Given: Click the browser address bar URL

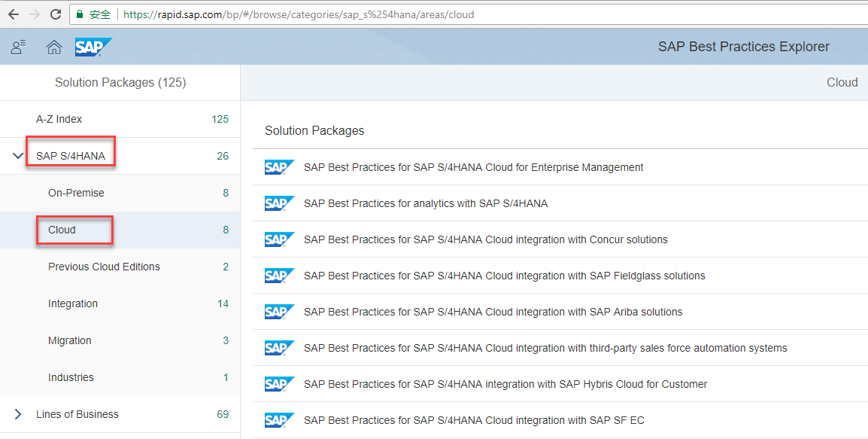Looking at the screenshot, I should pyautogui.click(x=299, y=14).
